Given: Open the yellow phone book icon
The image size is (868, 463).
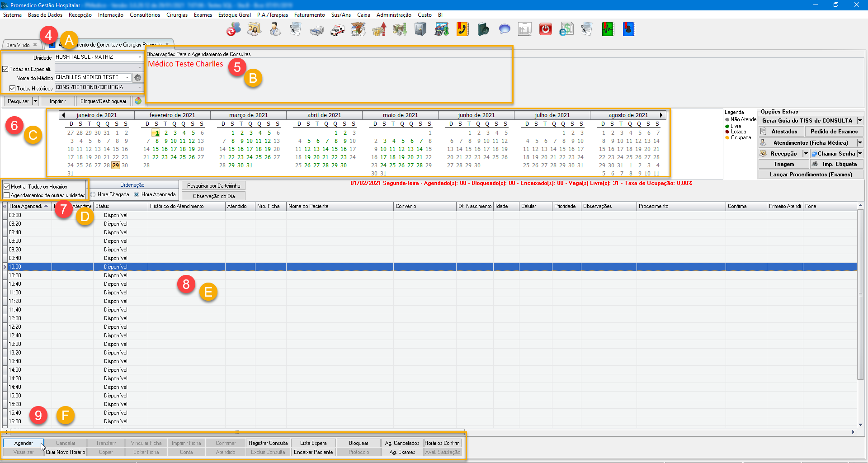Looking at the screenshot, I should pos(462,29).
